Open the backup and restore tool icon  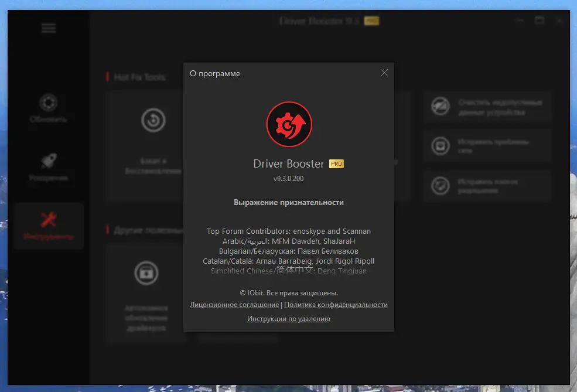(x=153, y=120)
